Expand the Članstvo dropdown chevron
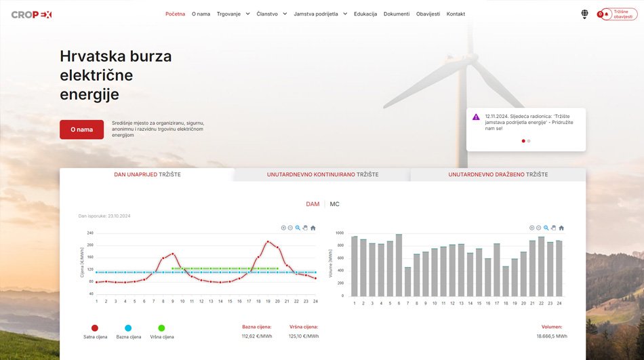The width and height of the screenshot is (644, 360). (285, 14)
